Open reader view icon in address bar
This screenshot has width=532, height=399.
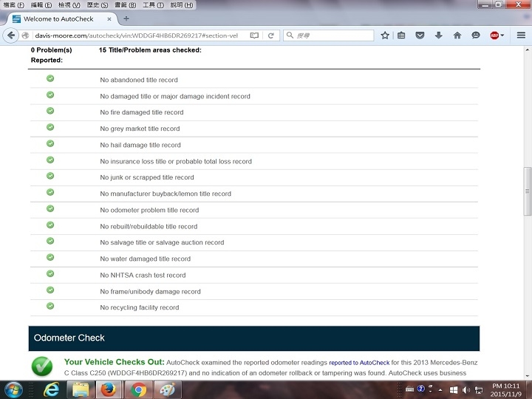point(254,35)
